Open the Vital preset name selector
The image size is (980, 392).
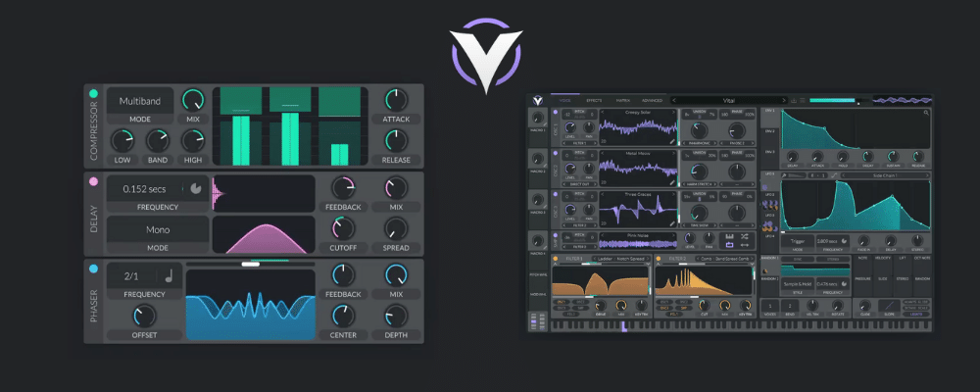click(x=727, y=100)
